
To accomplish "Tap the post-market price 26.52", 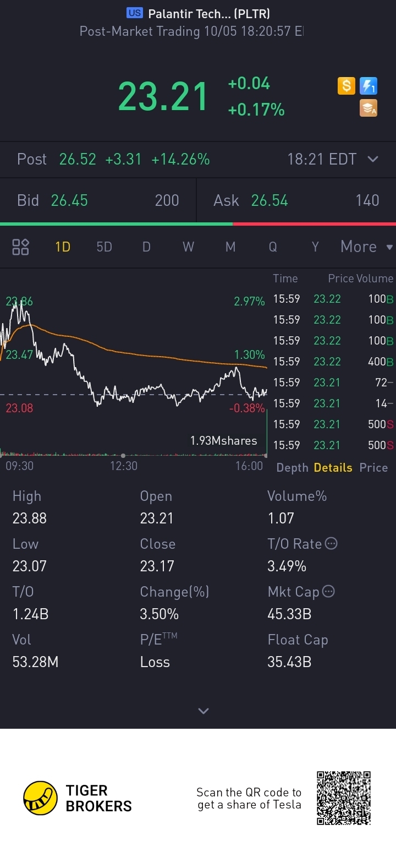I will coord(78,160).
